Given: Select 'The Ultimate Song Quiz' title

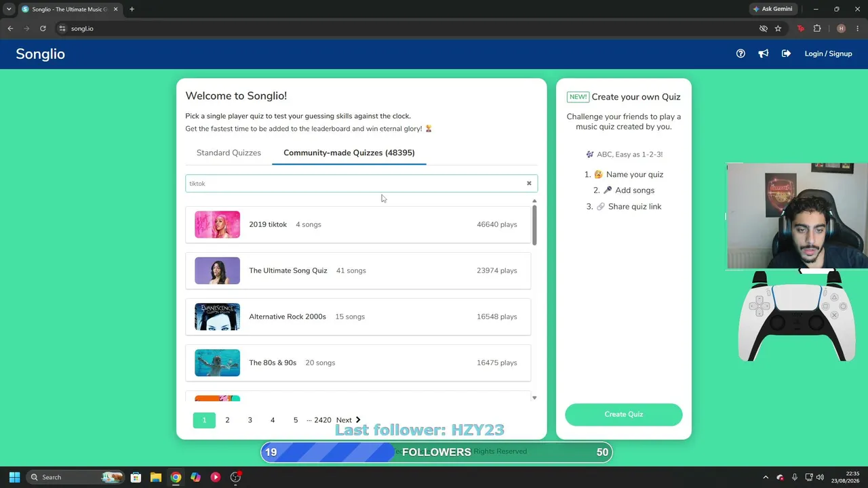Looking at the screenshot, I should [x=288, y=270].
